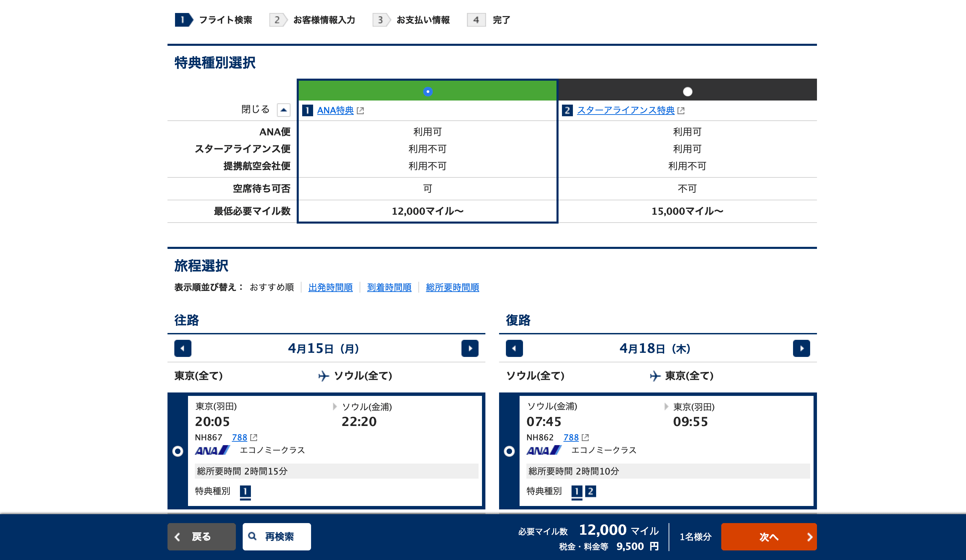The width and height of the screenshot is (966, 560).
Task: Click the orange 次へ button
Action: pyautogui.click(x=769, y=537)
